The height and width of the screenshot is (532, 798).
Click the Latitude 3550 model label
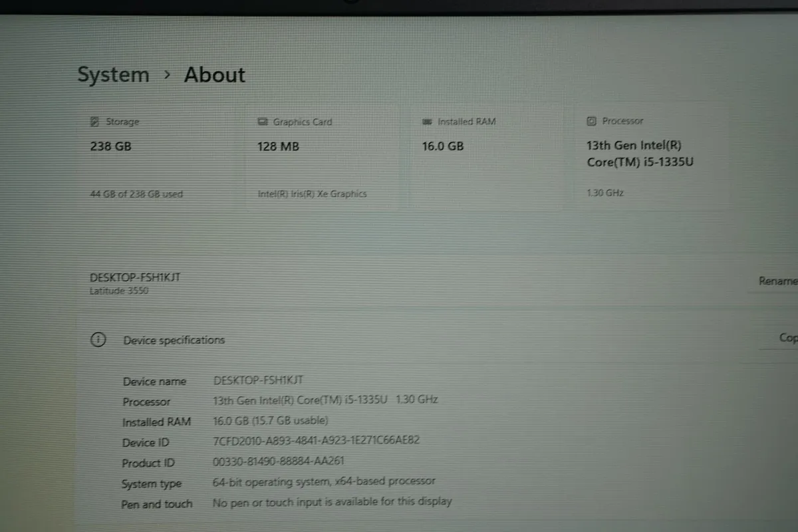click(x=119, y=291)
